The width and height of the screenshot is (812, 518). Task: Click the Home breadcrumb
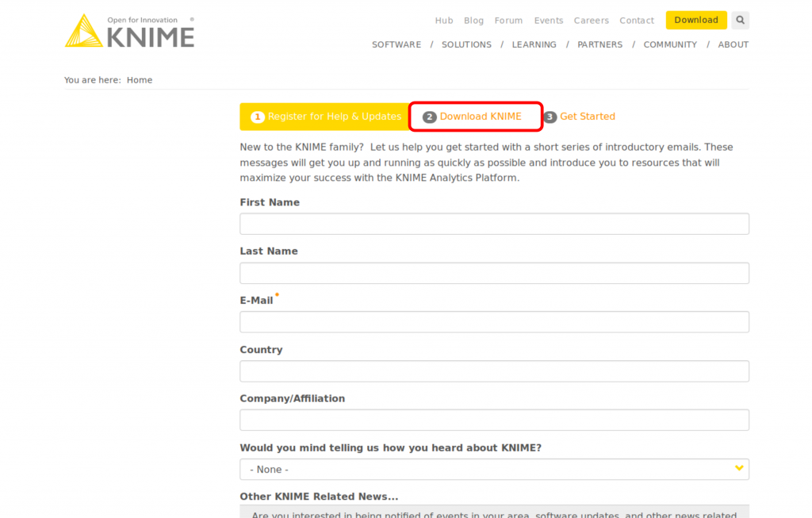[x=140, y=80]
